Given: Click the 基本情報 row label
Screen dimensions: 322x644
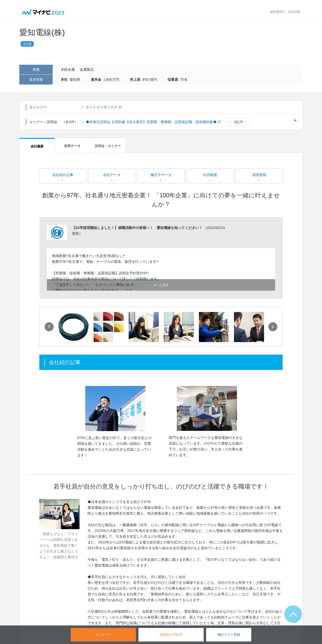Looking at the screenshot, I should pyautogui.click(x=36, y=79).
